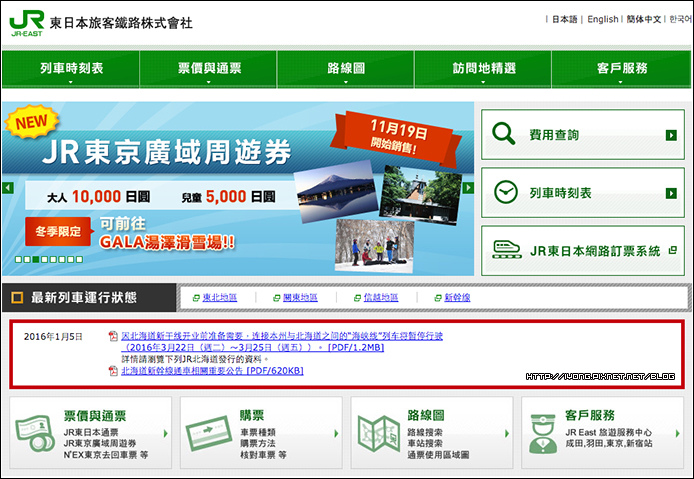Open 北海道新幹線通車相關重要公告 PDF link
Image resolution: width=694 pixels, height=479 pixels.
coord(212,371)
